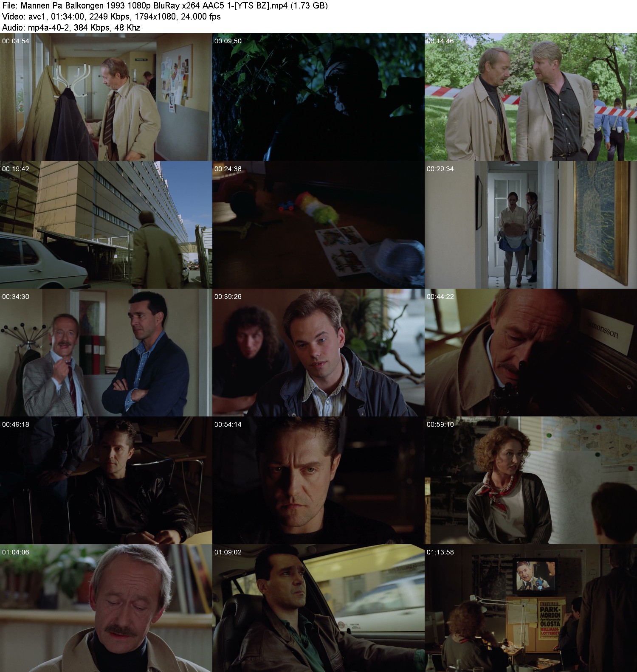Click the "00:24:38" timestamp label
This screenshot has width=637, height=672.
(228, 169)
